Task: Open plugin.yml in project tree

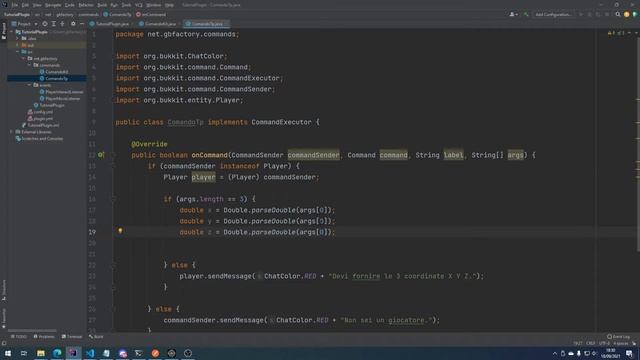Action: pos(40,118)
